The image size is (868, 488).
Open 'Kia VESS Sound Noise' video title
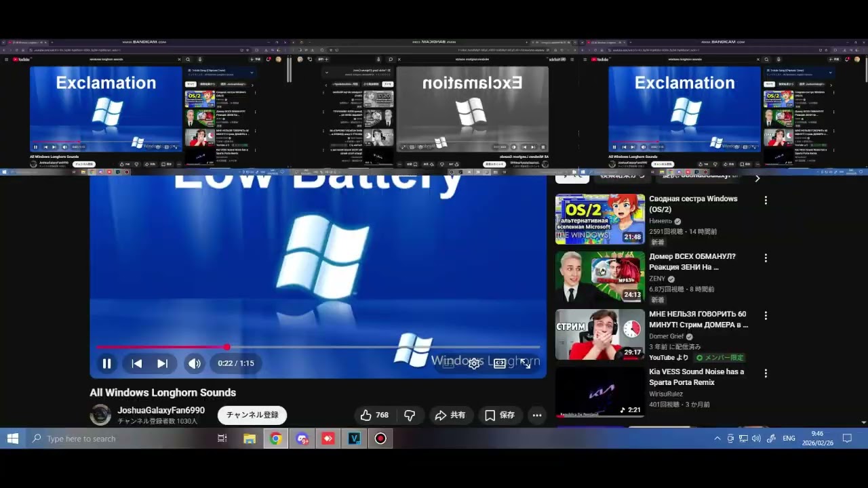point(696,377)
